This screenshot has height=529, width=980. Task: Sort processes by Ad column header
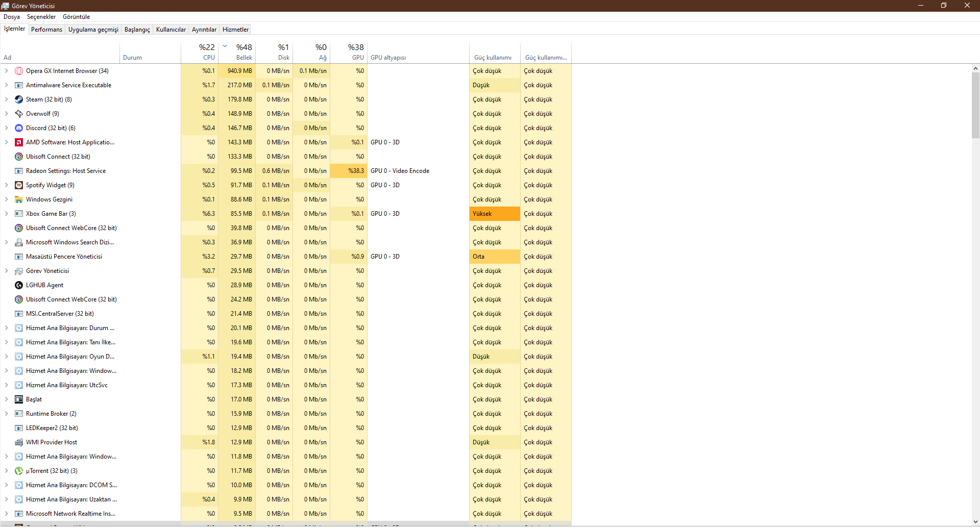tap(60, 52)
